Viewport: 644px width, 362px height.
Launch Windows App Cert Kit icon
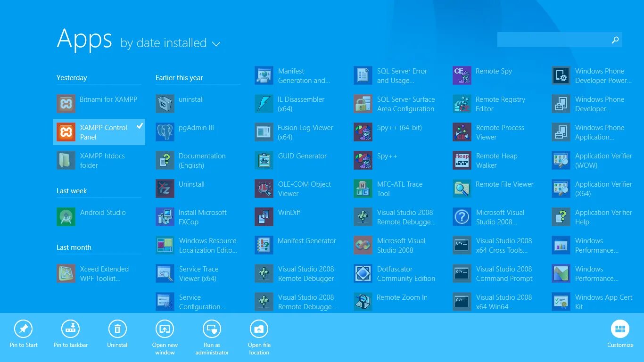(561, 302)
